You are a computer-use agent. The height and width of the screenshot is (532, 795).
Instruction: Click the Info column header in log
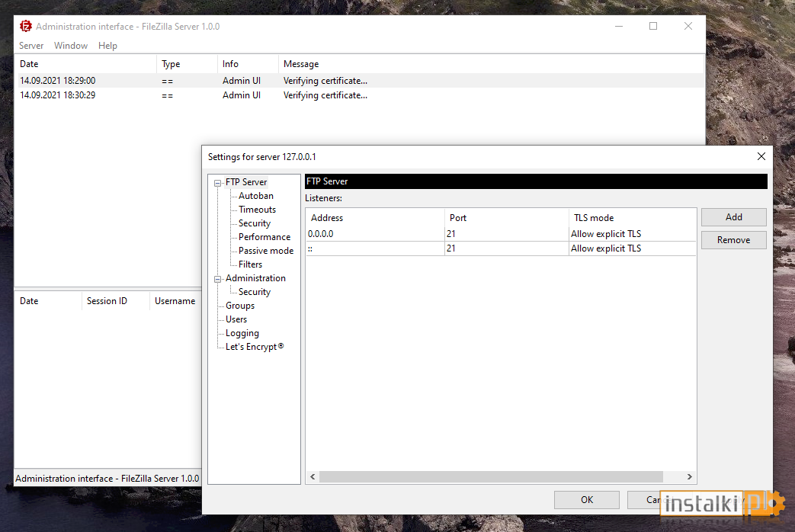[248, 64]
